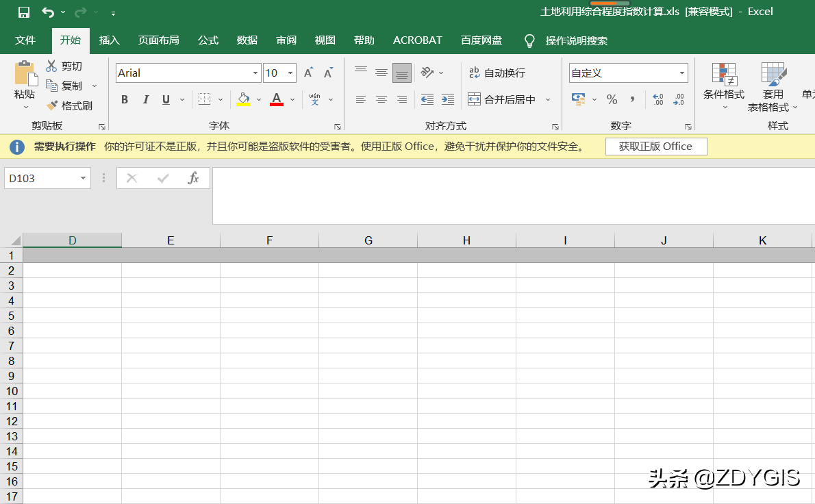Click the 操作说明搜索 search box
The image size is (815, 504).
[576, 40]
